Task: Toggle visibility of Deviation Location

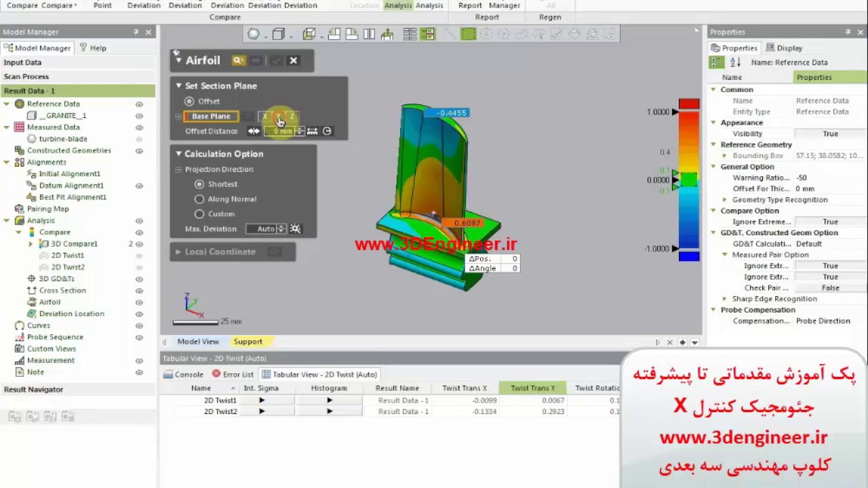Action: pyautogui.click(x=139, y=314)
